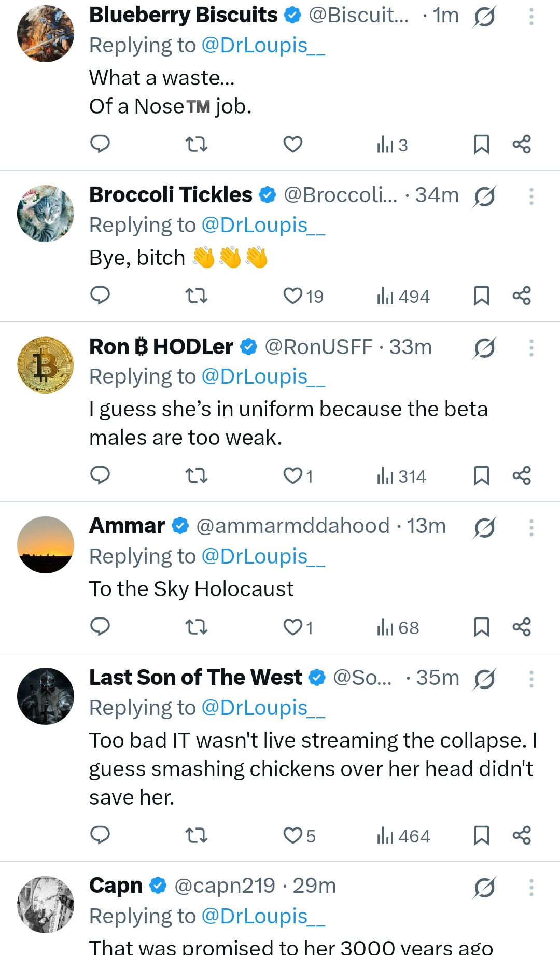Open Grok icon on Capn's reply
Screen dimensions: 560x955
click(x=484, y=887)
